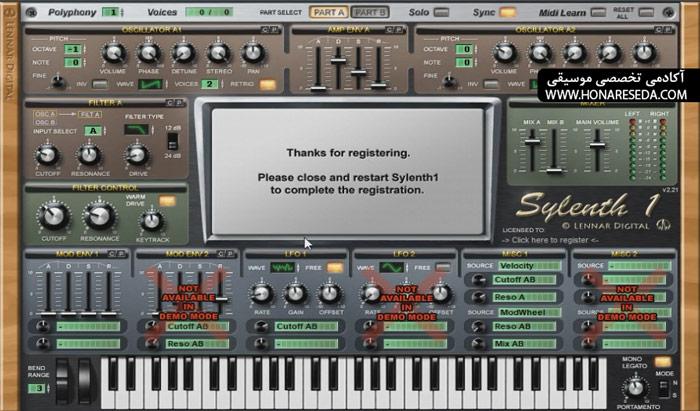The image size is (700, 411).
Task: Click the Reset All button
Action: click(x=646, y=12)
